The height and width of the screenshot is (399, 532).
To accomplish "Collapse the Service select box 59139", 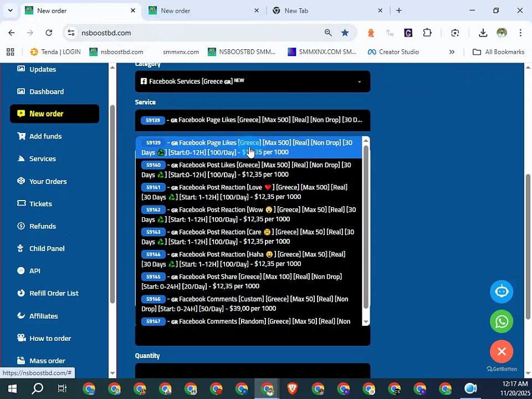I will coord(253,120).
